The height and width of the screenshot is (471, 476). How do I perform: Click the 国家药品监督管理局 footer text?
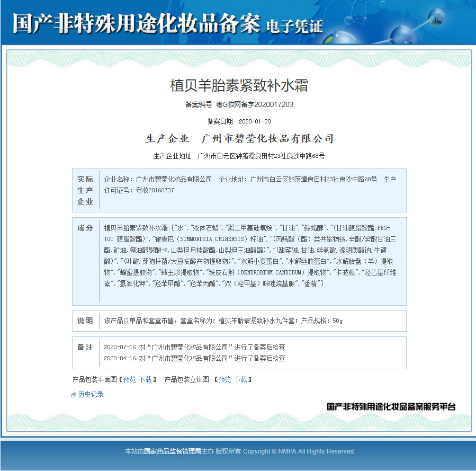pyautogui.click(x=173, y=451)
